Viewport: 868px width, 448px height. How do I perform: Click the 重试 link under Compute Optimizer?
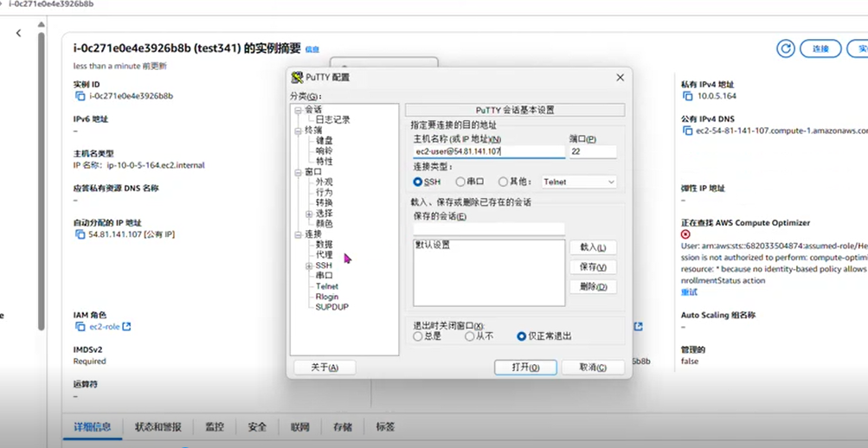click(689, 292)
